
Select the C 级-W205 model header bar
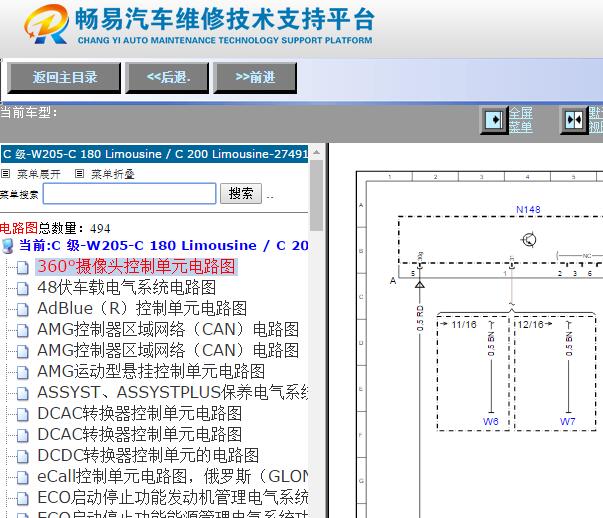coord(154,154)
